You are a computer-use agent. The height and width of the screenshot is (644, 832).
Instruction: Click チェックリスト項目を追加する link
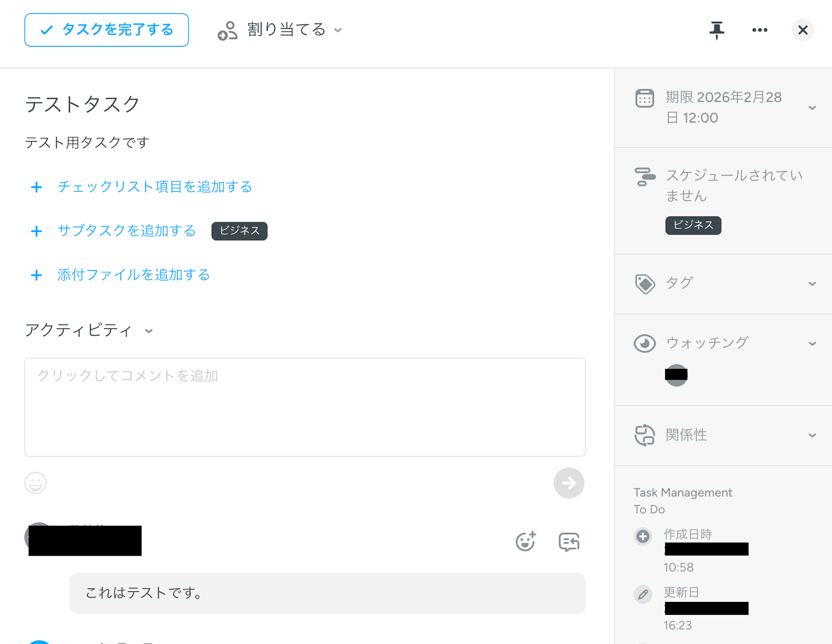tap(154, 187)
